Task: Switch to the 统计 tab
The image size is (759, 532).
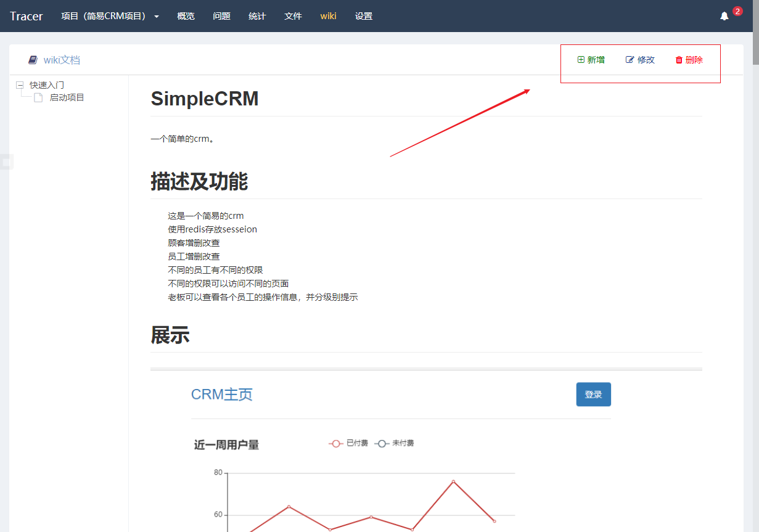Action: click(257, 16)
